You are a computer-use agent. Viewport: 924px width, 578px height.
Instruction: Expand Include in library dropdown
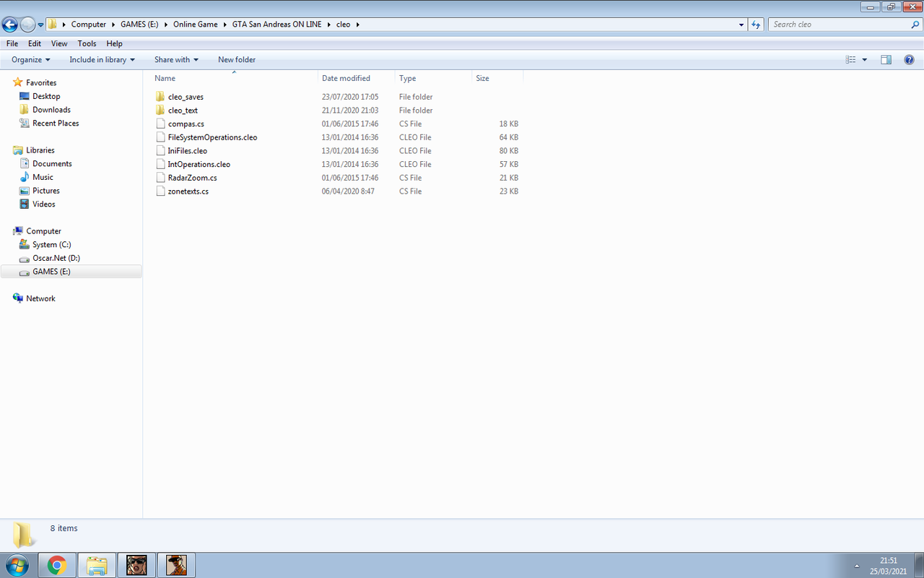pyautogui.click(x=102, y=60)
